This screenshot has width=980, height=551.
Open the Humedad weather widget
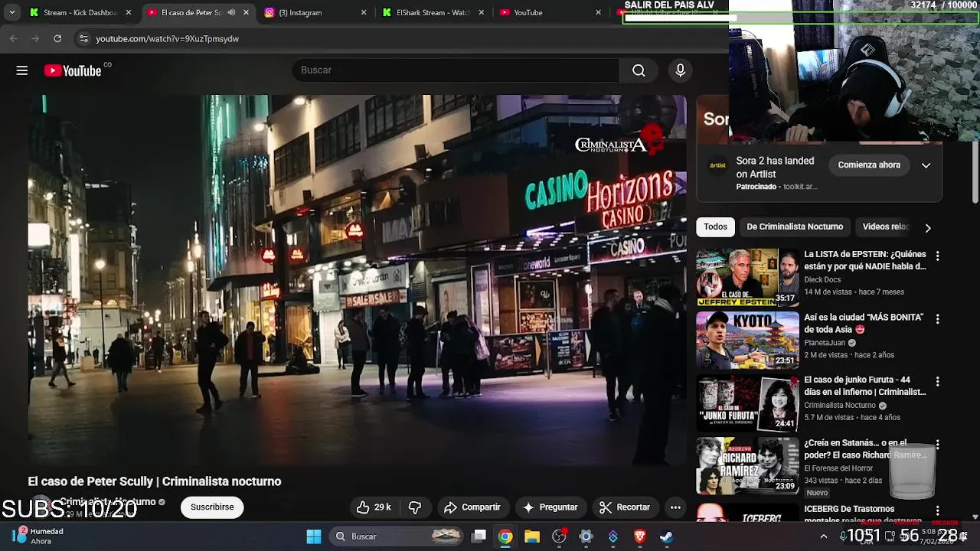click(38, 536)
